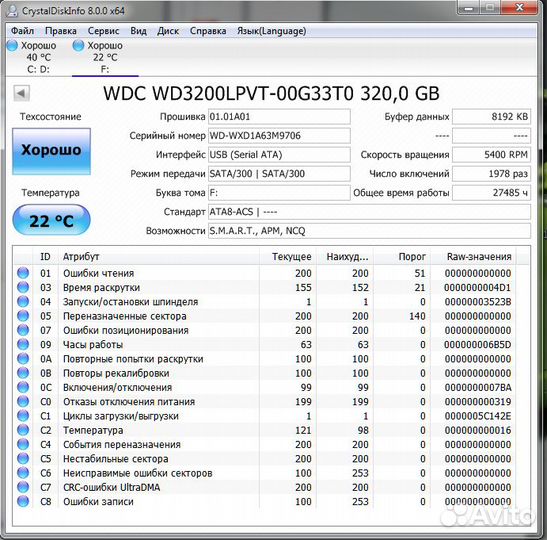Close the CrystalDiskInfo window
Image resolution: width=547 pixels, height=540 pixels.
point(520,8)
